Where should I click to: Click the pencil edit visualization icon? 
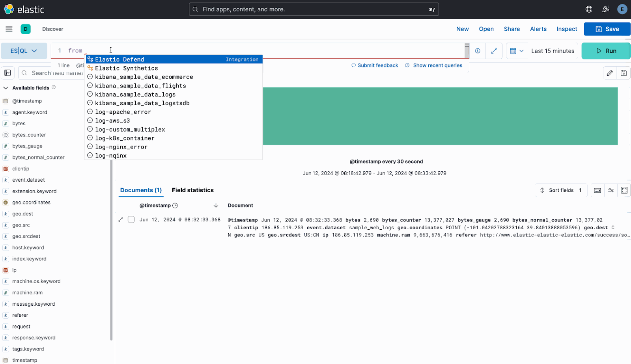610,73
